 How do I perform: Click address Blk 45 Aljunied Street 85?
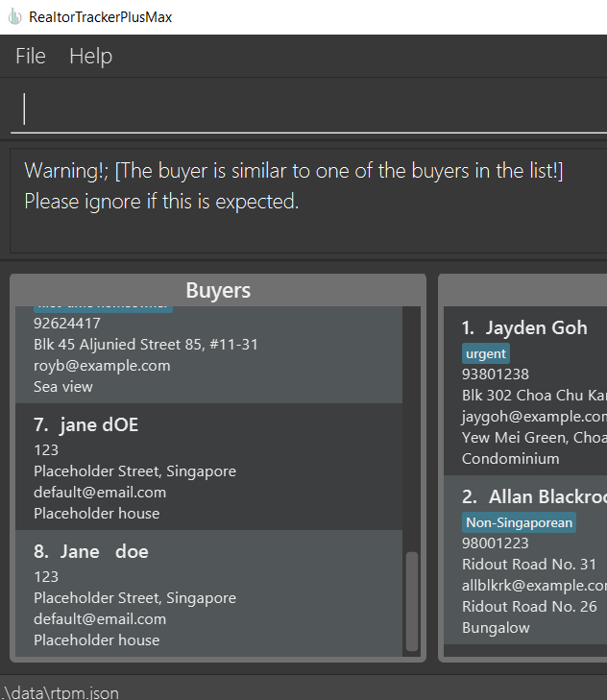[146, 344]
